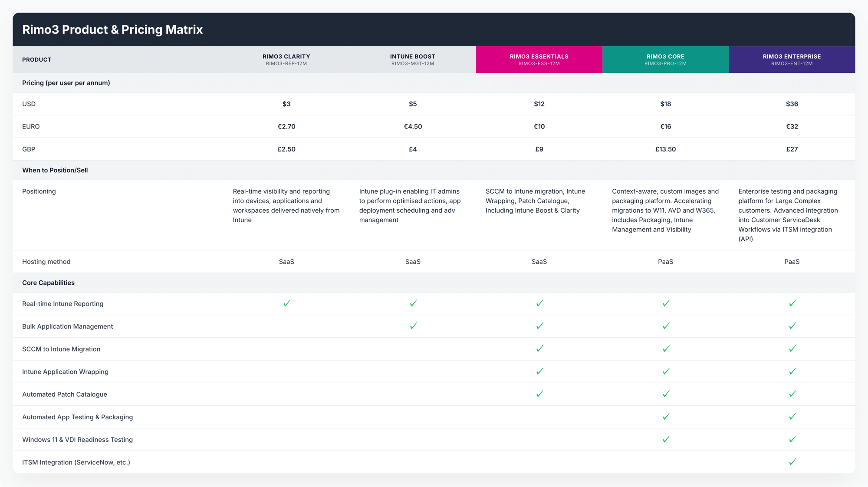This screenshot has width=868, height=487.
Task: Click the €2.70 Euro price
Action: pyautogui.click(x=286, y=126)
